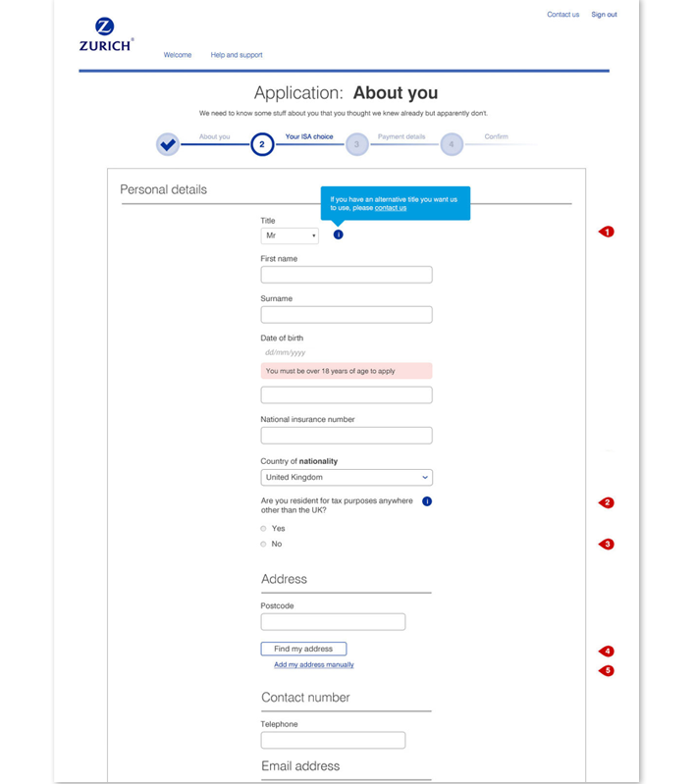The image size is (694, 784).
Task: Click the 'Personal details' section heading
Action: pyautogui.click(x=163, y=189)
